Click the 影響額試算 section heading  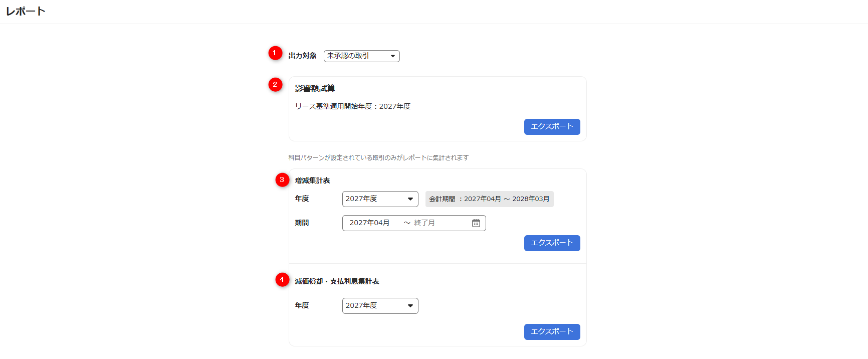click(x=315, y=88)
